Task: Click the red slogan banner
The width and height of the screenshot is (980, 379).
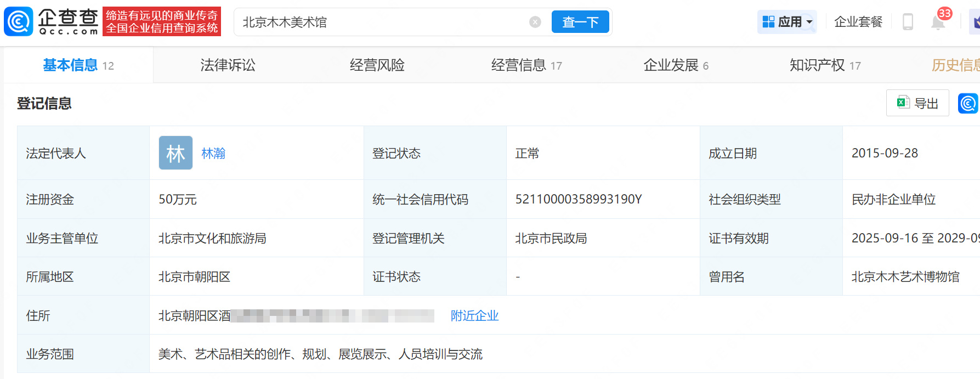Action: pyautogui.click(x=162, y=21)
